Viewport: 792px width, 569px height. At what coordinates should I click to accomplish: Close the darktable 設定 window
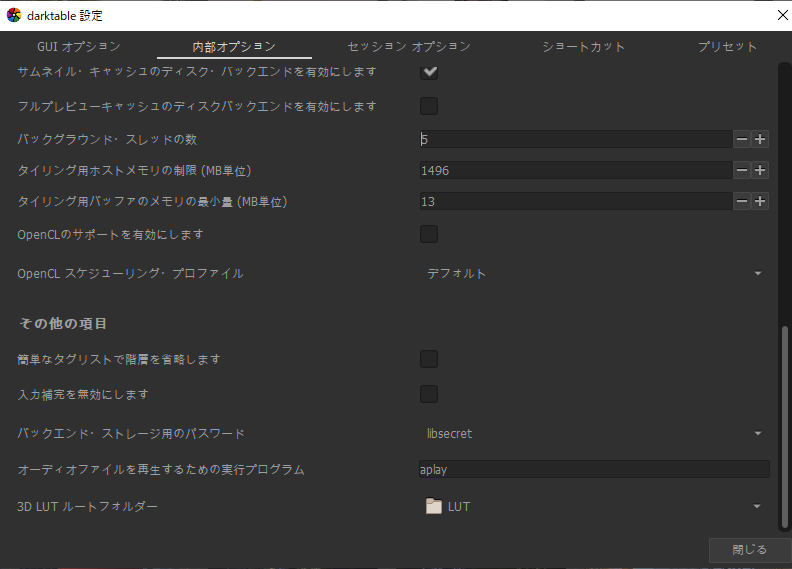782,15
